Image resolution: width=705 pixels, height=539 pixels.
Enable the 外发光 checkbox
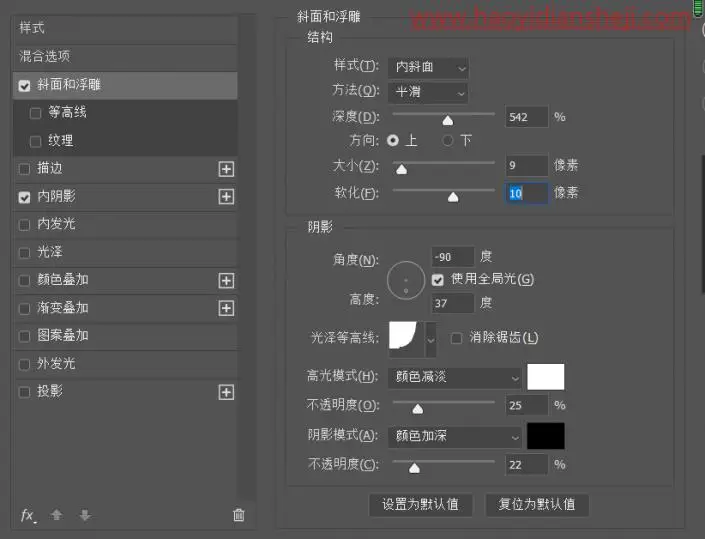(x=24, y=364)
